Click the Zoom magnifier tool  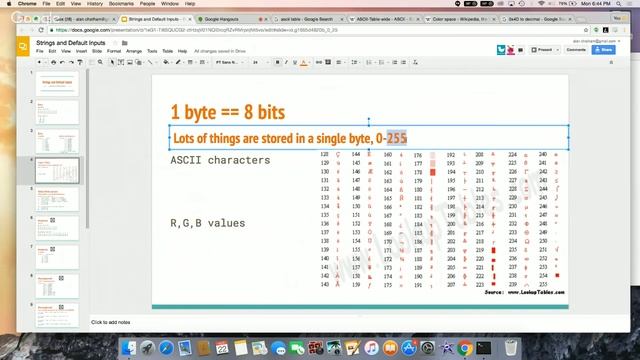(100, 62)
